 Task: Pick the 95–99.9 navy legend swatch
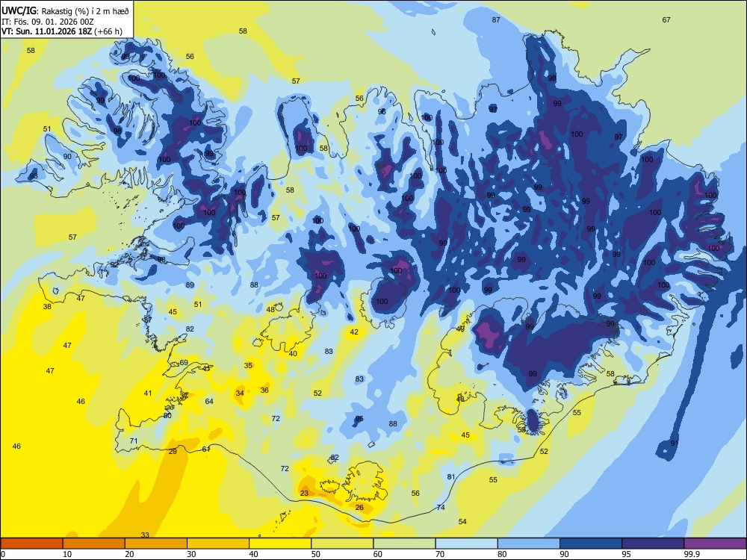(653, 544)
